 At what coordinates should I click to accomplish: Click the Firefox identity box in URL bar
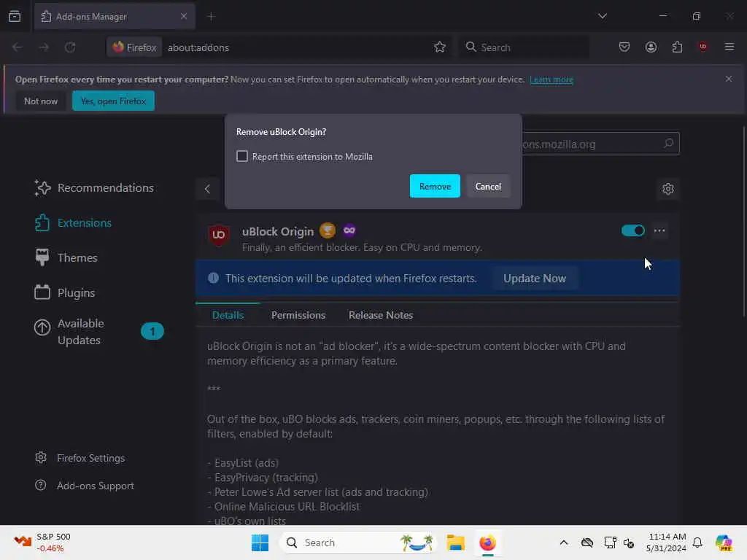pos(134,47)
